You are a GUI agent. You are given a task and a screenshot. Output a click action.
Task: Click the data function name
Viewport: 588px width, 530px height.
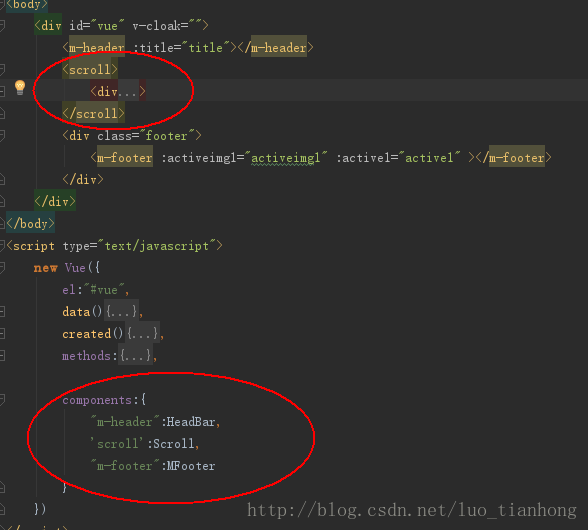(76, 312)
